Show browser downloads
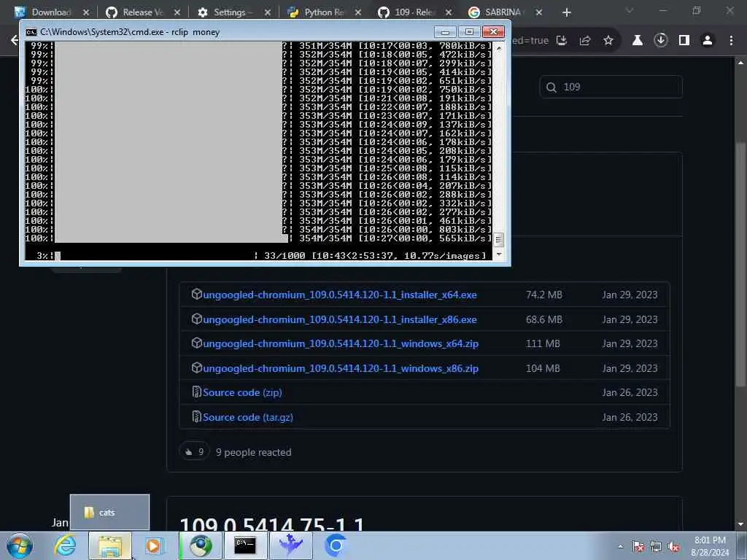Screen dimensions: 747x560 pos(661,41)
